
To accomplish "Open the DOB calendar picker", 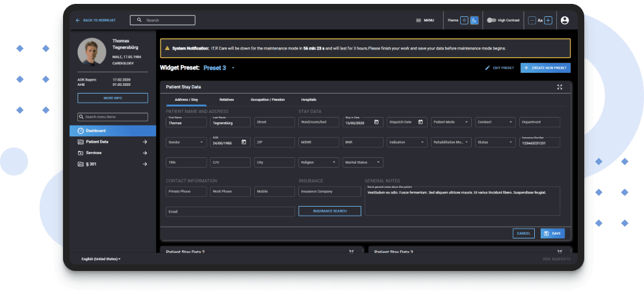I will (244, 142).
